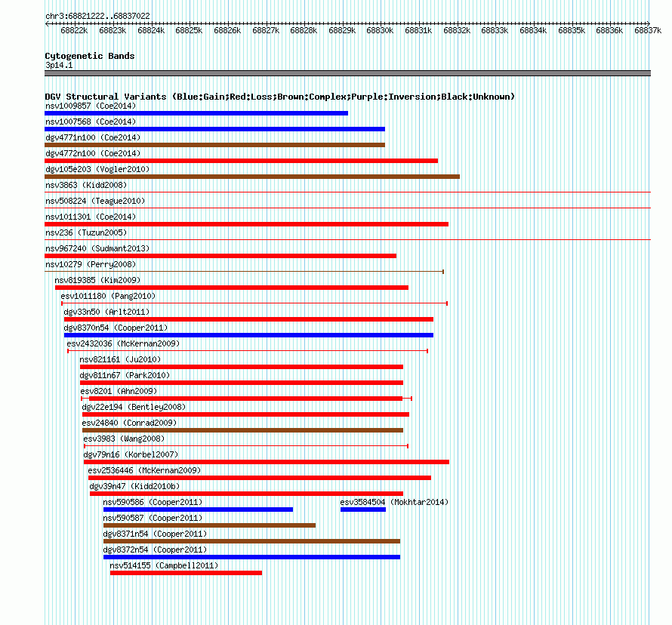The image size is (672, 625).
Task: Open nsv3863 (Kidd2008) variant label
Action: click(86, 185)
